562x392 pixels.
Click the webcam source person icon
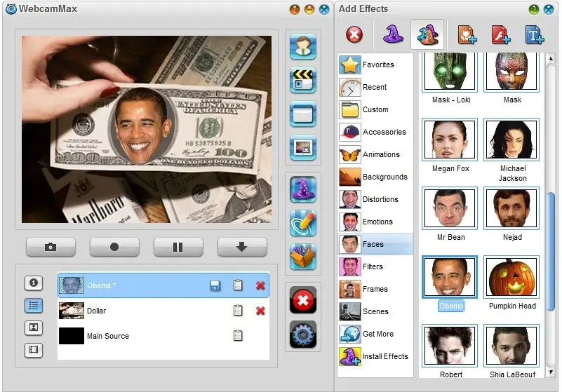(303, 46)
